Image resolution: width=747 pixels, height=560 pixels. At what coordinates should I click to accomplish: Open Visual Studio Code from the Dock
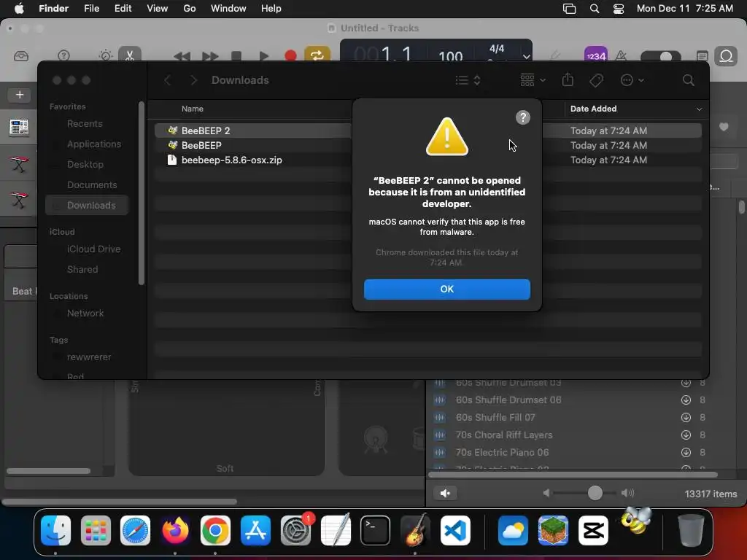tap(455, 530)
